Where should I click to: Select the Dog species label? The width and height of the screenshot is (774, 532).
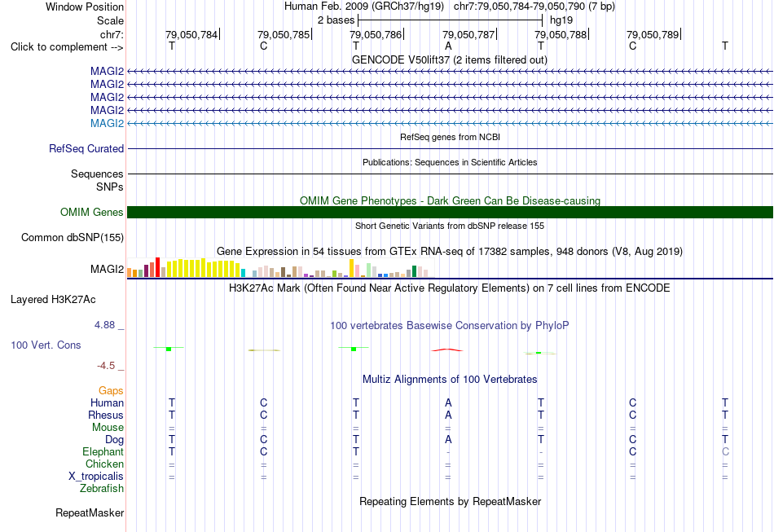pos(114,439)
